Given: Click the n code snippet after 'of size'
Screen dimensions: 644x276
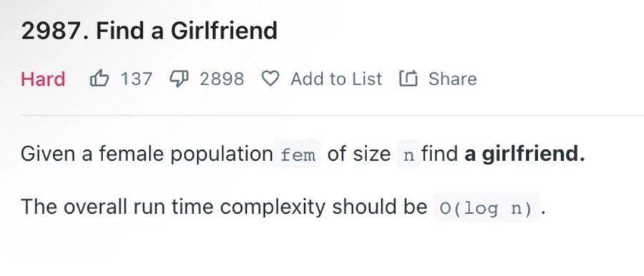Looking at the screenshot, I should click(409, 154).
